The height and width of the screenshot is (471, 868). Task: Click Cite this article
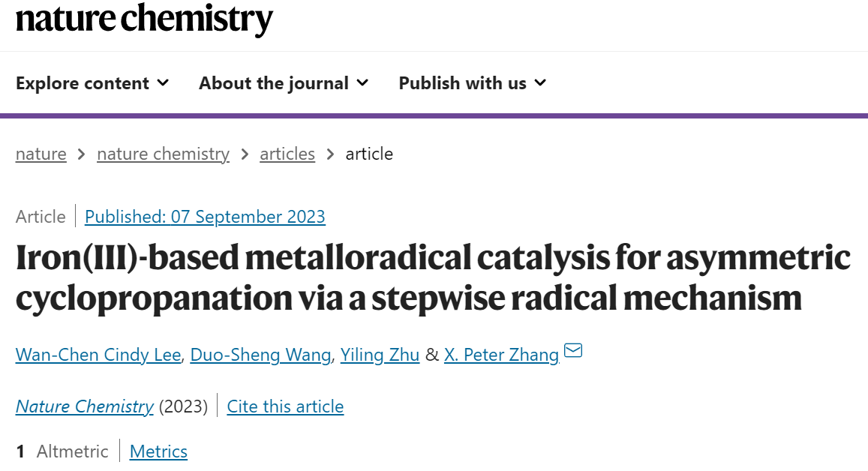(285, 406)
